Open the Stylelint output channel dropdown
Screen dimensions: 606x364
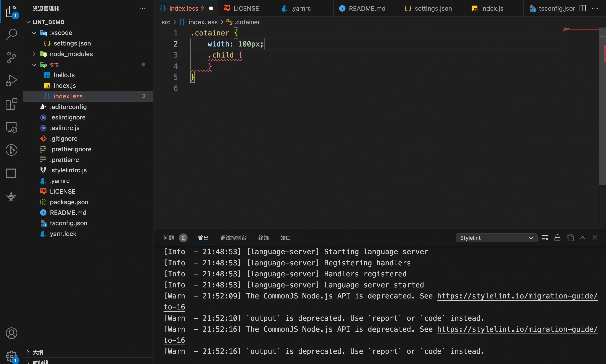coord(496,238)
